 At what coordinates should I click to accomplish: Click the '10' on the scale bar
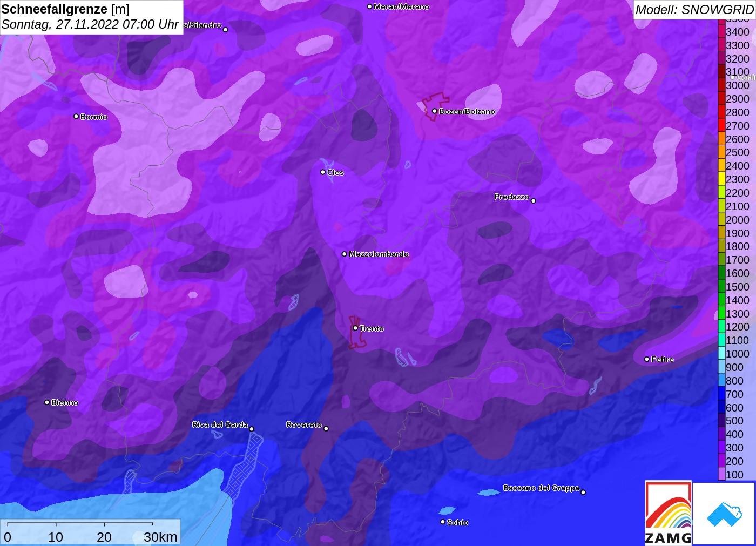tap(56, 537)
